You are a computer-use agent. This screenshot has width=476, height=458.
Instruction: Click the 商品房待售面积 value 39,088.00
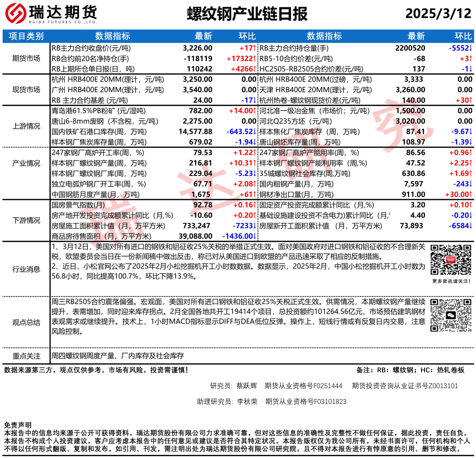195,236
